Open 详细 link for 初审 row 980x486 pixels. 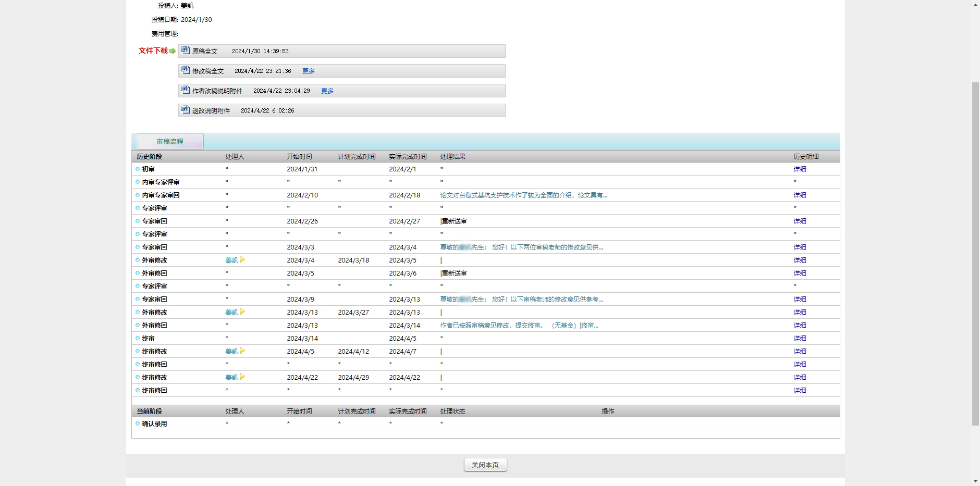click(x=800, y=169)
